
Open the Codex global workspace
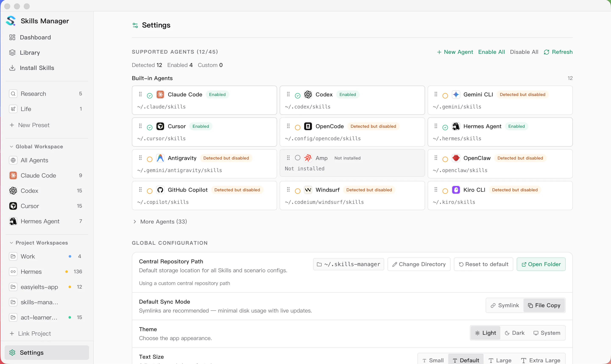[47, 191]
